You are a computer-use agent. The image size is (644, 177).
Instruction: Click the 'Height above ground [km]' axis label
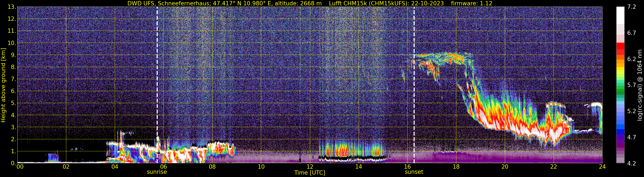tap(3, 85)
